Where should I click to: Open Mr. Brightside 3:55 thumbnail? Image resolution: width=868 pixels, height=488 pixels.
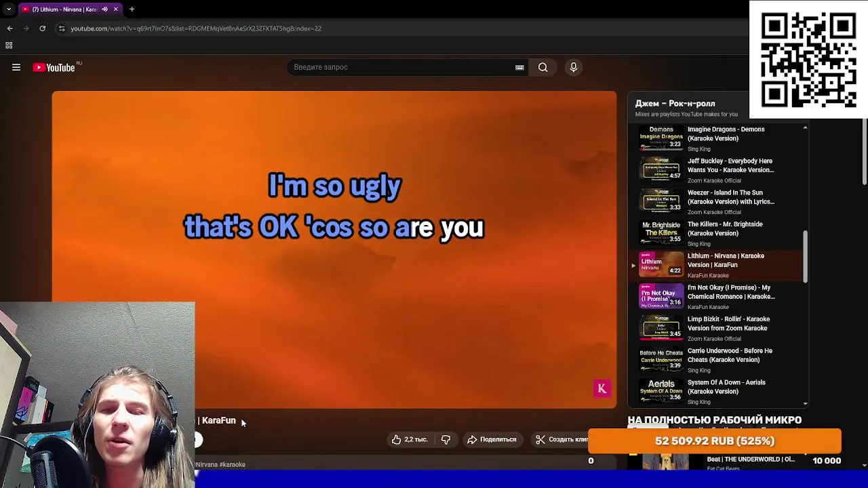click(x=661, y=232)
